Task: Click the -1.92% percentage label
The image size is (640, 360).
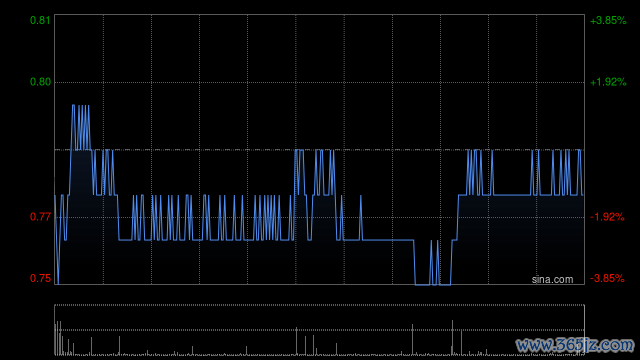Action: pos(607,217)
